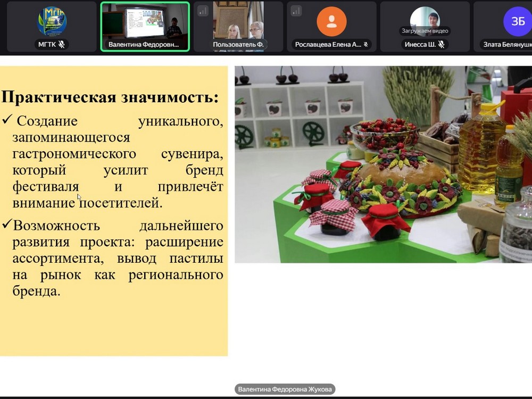Click the МГТК round logo avatar

point(52,21)
